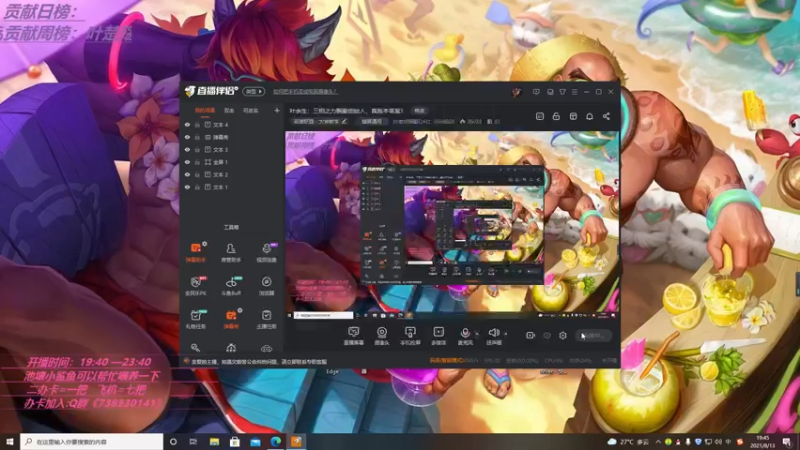Open settings gear in bottom toolbar
The height and width of the screenshot is (450, 800).
click(563, 335)
